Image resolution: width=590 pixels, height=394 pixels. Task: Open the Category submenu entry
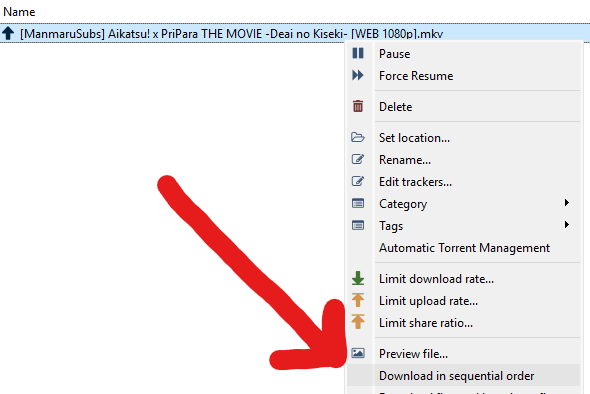tap(463, 204)
